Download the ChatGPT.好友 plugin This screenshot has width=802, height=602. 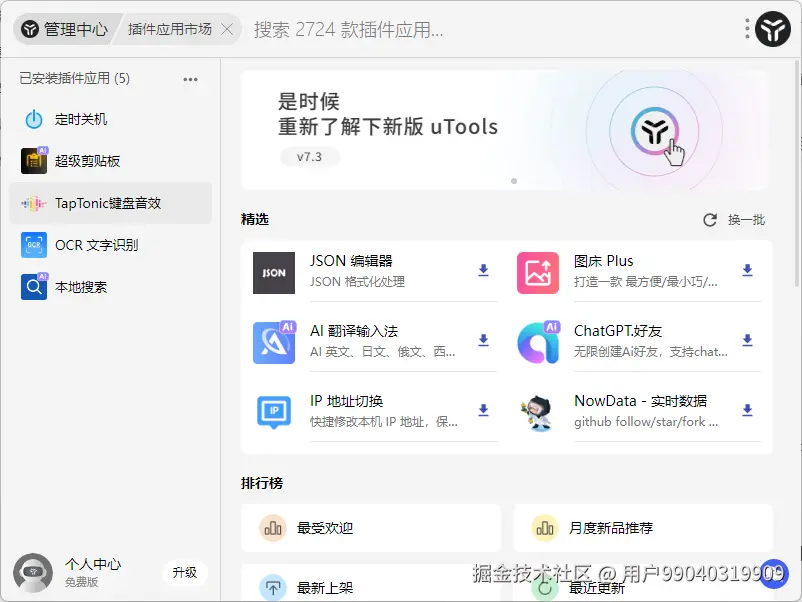[x=747, y=340]
